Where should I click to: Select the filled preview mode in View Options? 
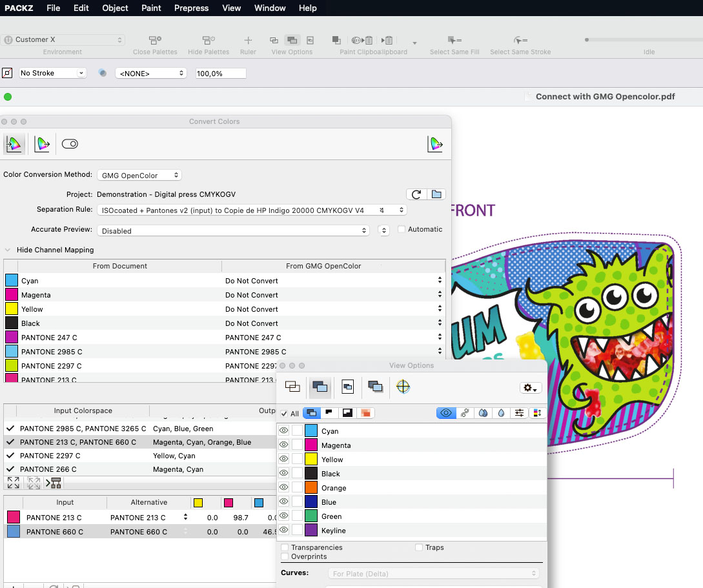click(320, 387)
